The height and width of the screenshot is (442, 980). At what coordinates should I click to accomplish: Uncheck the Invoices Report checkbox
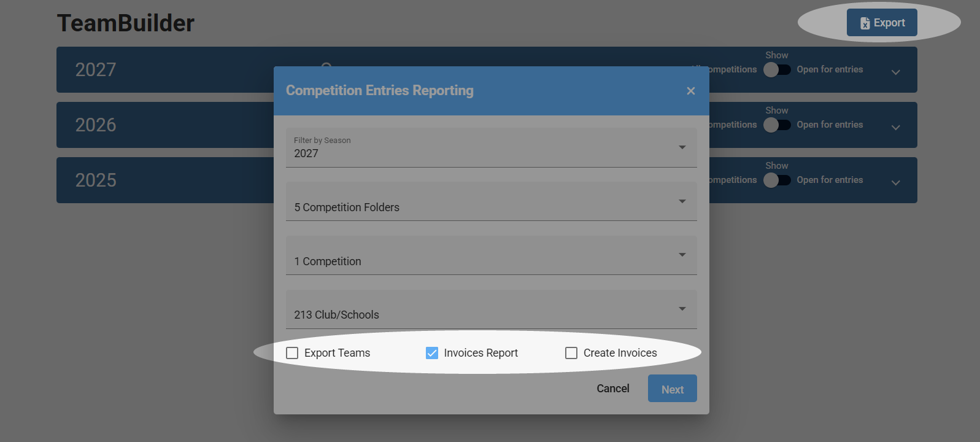432,353
